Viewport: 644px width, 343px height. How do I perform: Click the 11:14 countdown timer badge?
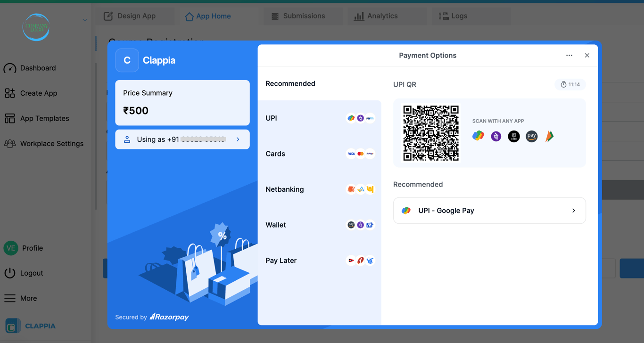coord(570,85)
